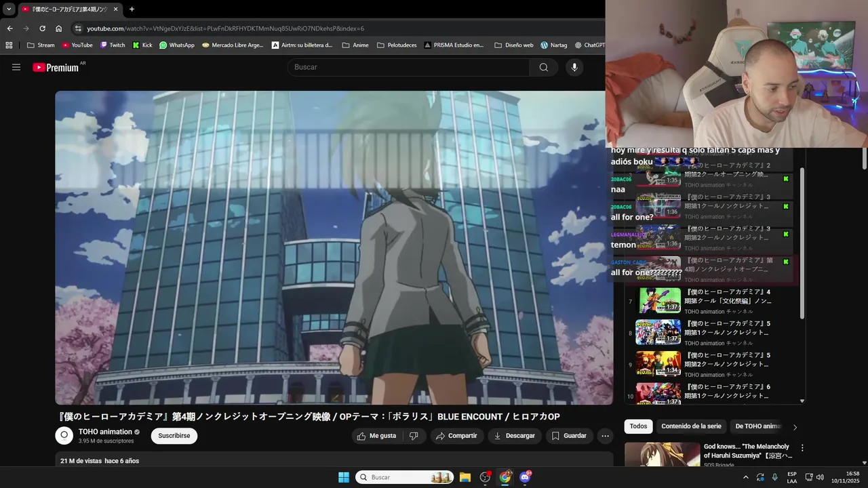The image size is (868, 488).
Task: Open the tab search dropdown arrow
Action: click(x=9, y=9)
